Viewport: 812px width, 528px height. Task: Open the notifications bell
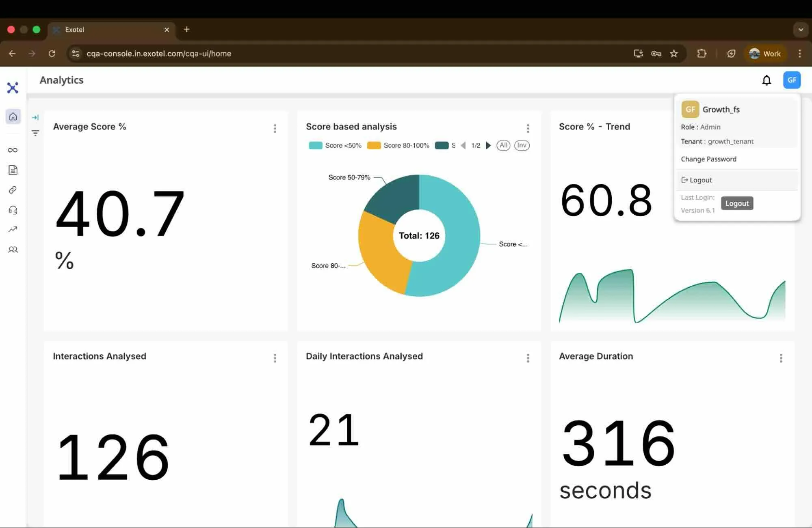pos(767,80)
